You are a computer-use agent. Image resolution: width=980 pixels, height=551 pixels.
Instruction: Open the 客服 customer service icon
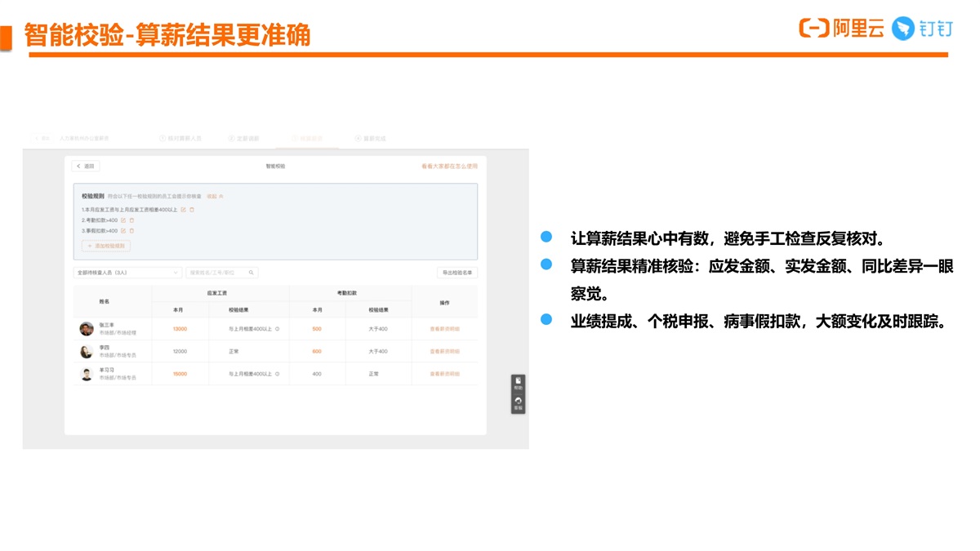pos(518,403)
